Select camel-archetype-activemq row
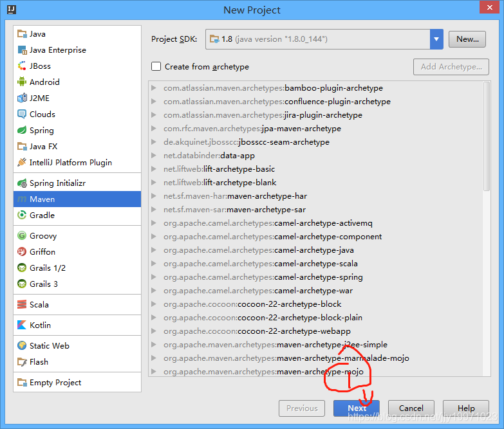The image size is (504, 429). (x=317, y=223)
